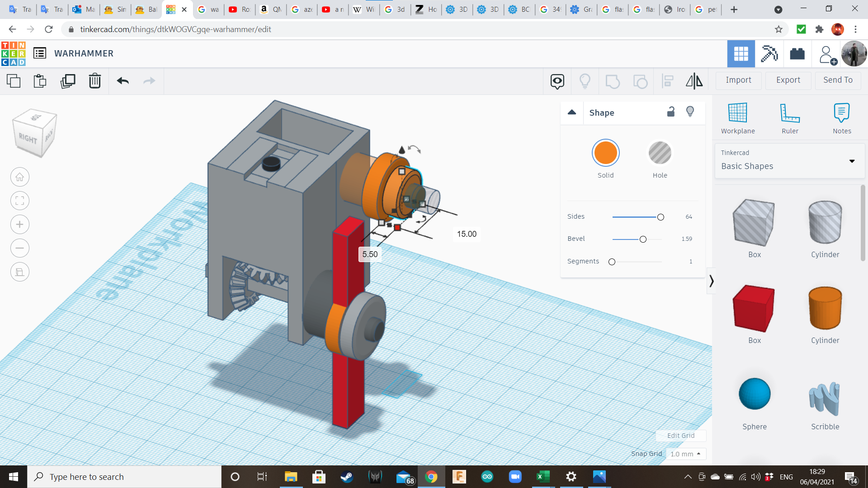Switch to the Bricks mode tab
This screenshot has height=488, width=868.
click(797, 54)
